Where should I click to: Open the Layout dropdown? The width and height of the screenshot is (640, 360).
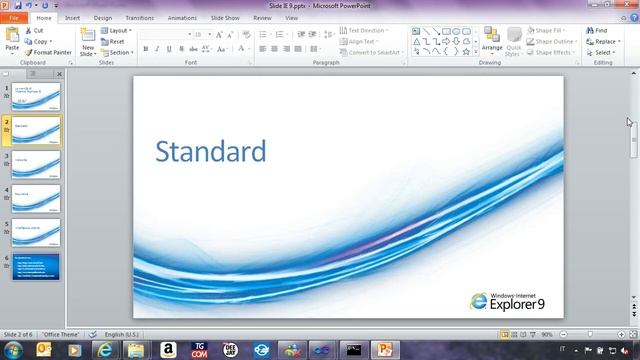(116, 31)
